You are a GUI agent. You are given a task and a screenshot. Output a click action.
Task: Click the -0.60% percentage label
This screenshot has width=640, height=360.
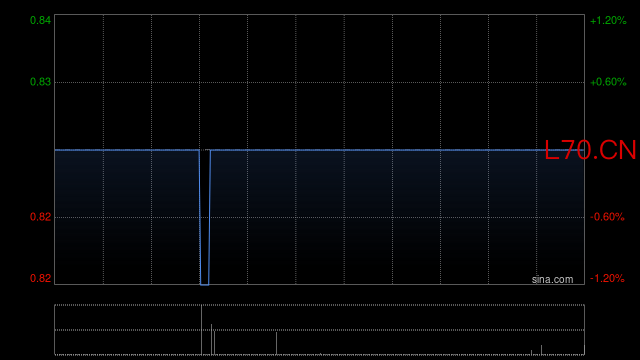click(x=607, y=217)
